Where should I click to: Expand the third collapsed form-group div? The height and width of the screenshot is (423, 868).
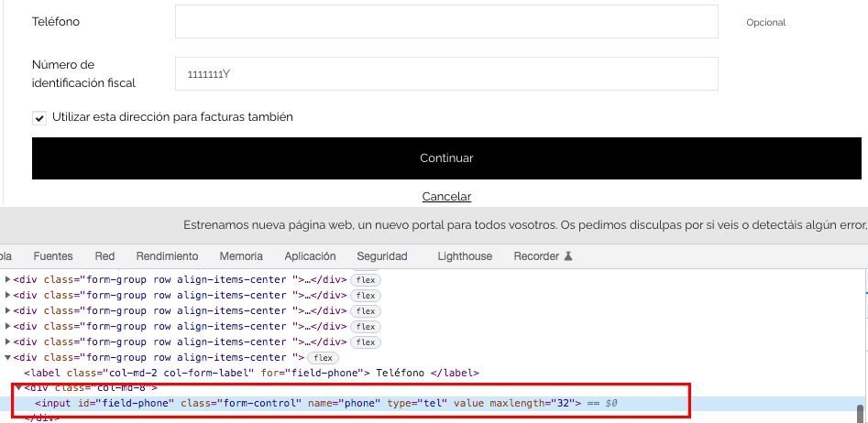click(x=8, y=311)
